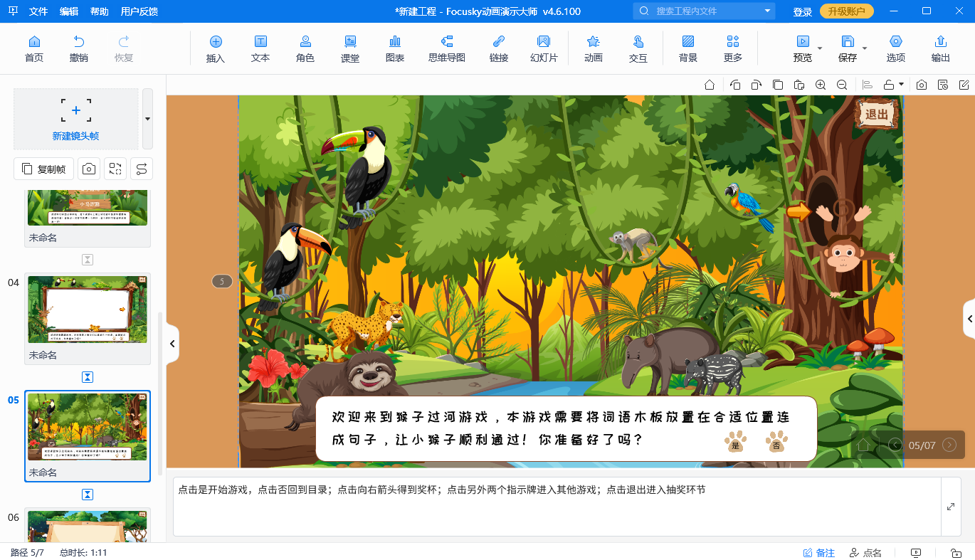
Task: Open the save dropdown arrow
Action: coord(865,48)
